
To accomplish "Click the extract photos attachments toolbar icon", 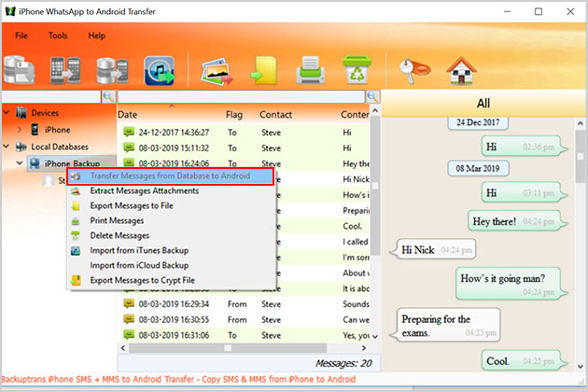I will (217, 71).
